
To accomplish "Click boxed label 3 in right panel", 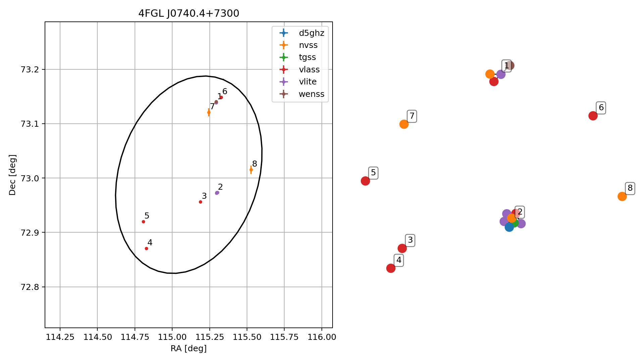I will tap(410, 240).
